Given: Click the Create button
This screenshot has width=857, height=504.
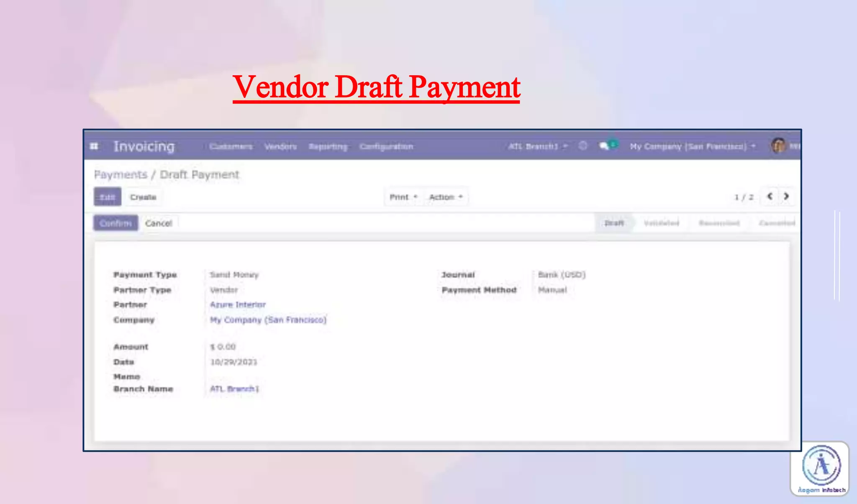Looking at the screenshot, I should (143, 197).
